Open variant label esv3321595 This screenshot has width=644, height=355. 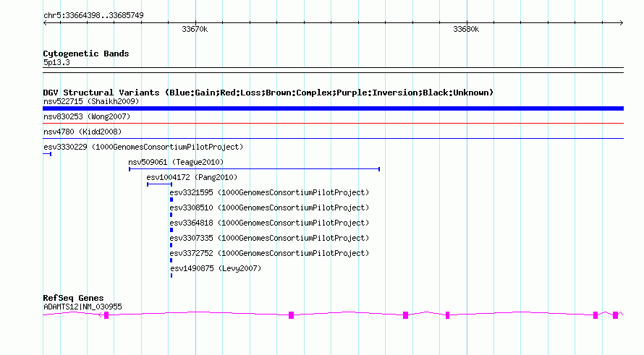(x=269, y=192)
